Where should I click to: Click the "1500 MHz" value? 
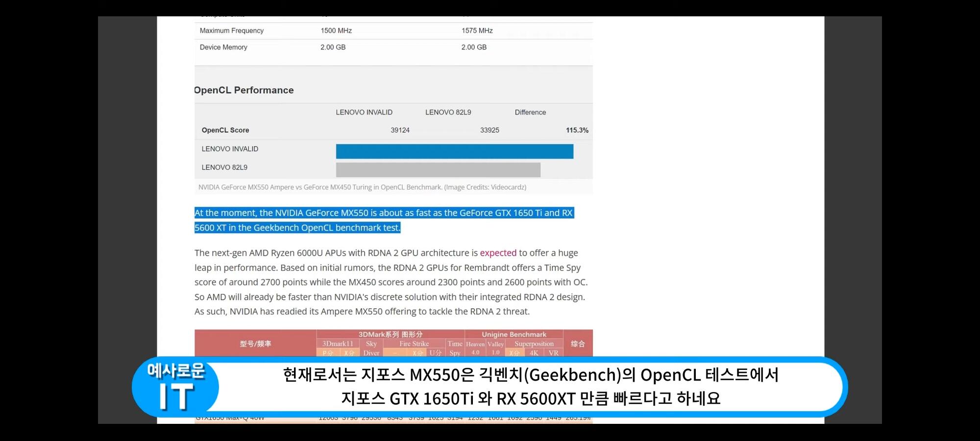tap(336, 30)
